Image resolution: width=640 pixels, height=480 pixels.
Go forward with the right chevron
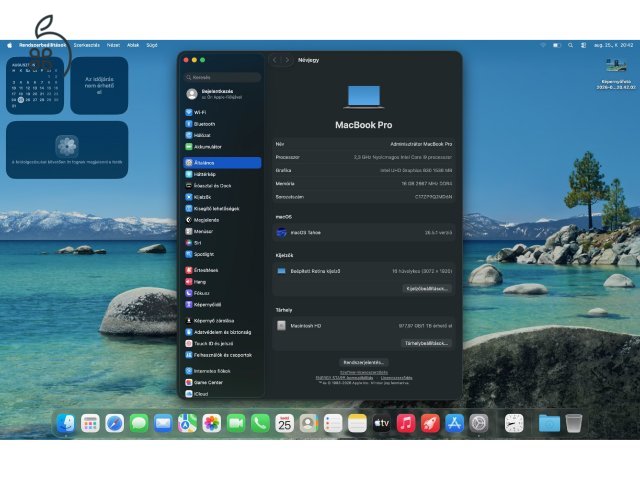coord(287,60)
